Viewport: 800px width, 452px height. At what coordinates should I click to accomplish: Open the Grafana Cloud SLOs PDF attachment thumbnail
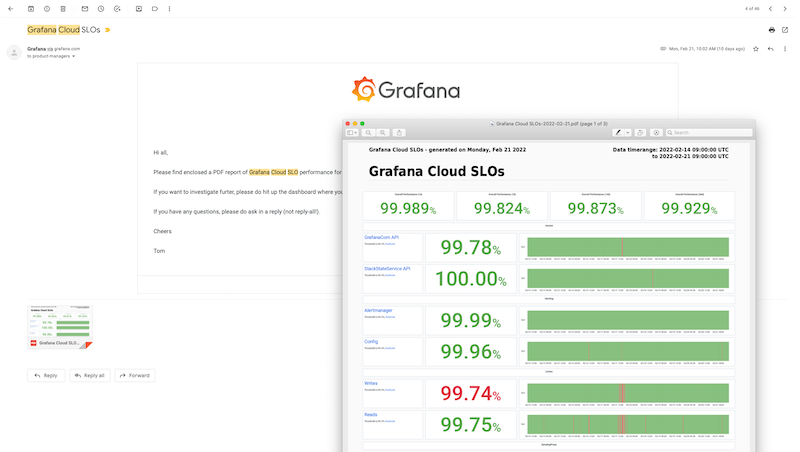coord(60,327)
